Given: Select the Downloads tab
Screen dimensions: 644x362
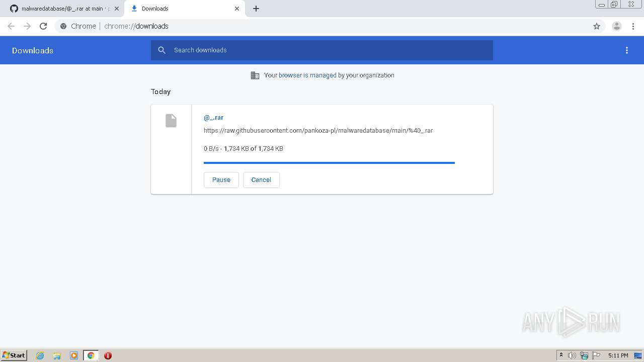Looking at the screenshot, I should [x=185, y=9].
